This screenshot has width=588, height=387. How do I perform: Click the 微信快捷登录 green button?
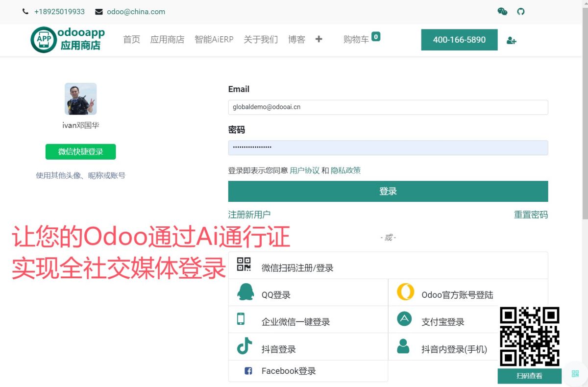[81, 152]
